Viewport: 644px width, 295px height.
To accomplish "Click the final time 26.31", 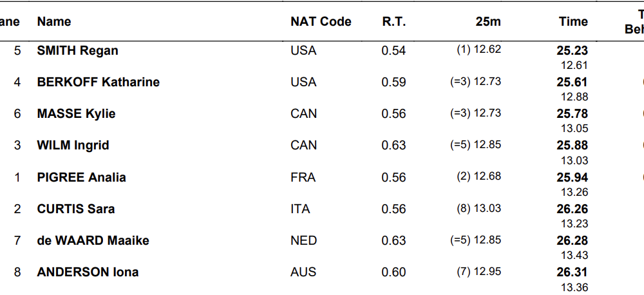I will pos(573,272).
